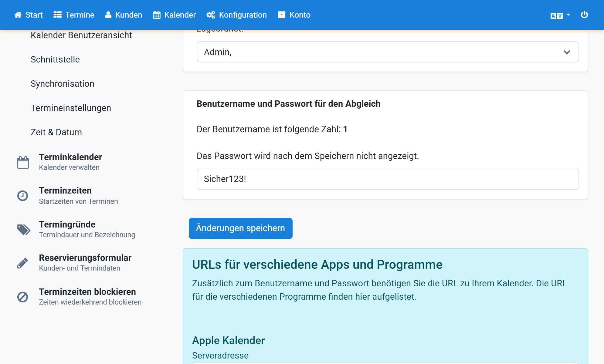Open Termineinstellungen in the sidebar
Viewport: 604px width, 364px height.
tap(71, 108)
